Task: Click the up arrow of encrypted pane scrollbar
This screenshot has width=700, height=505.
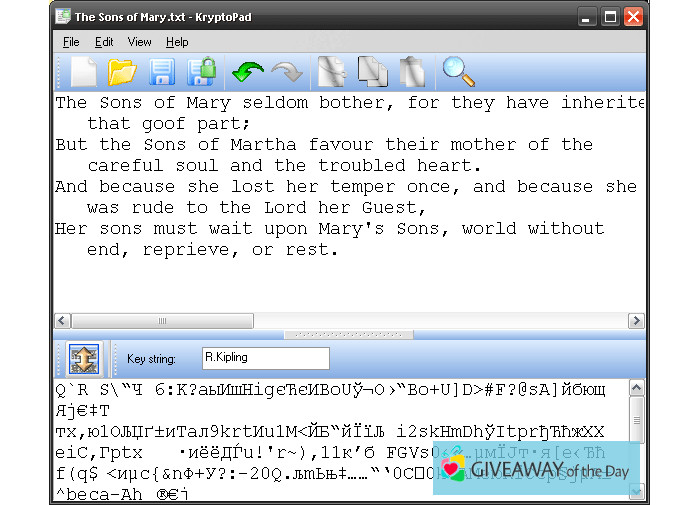Action: tap(636, 387)
